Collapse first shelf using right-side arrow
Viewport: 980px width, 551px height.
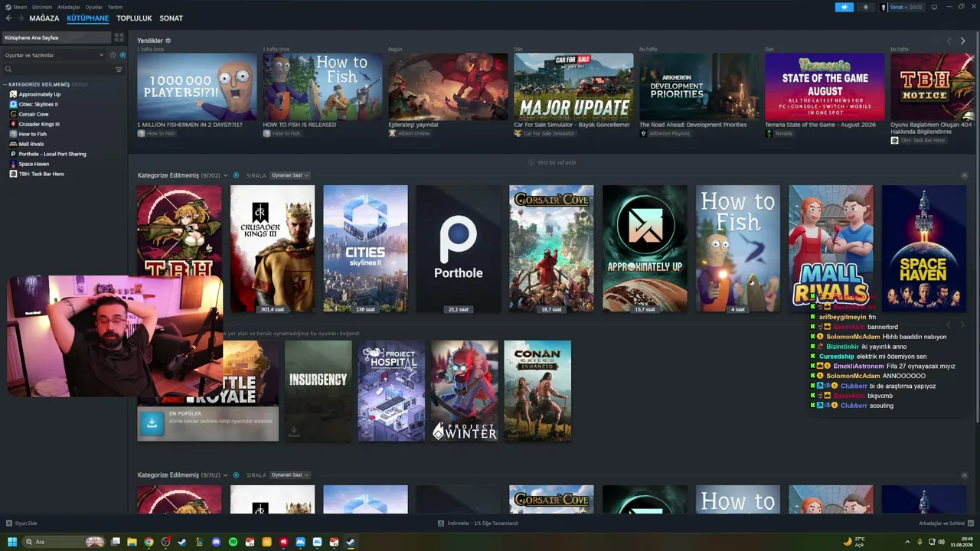964,175
